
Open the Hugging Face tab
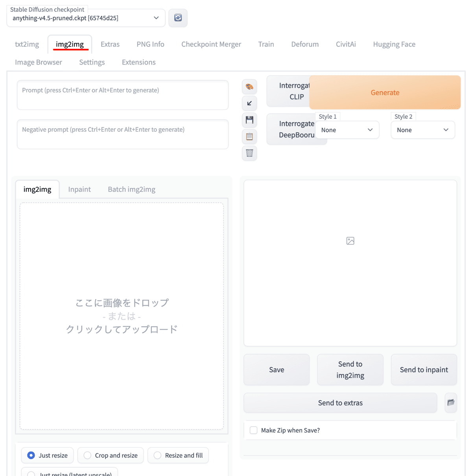click(x=394, y=44)
